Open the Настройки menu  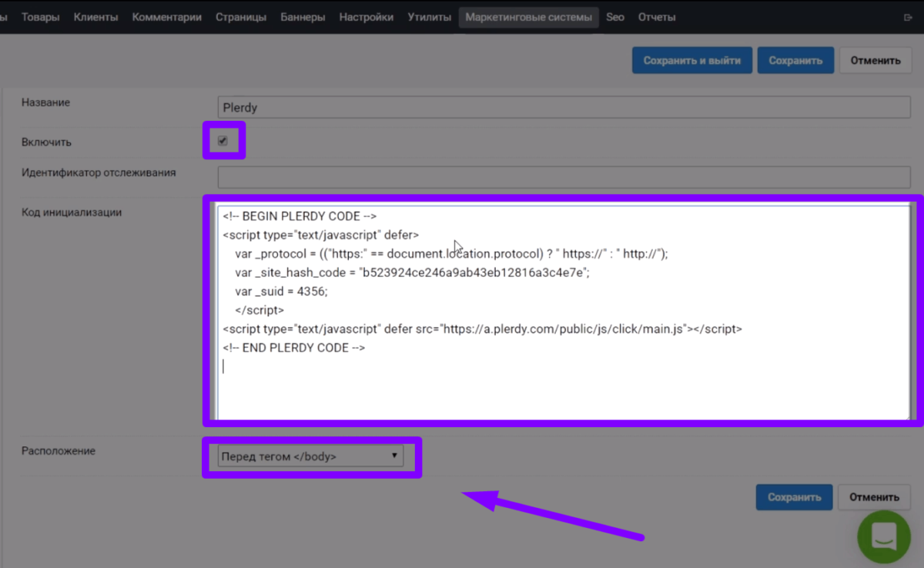click(367, 17)
